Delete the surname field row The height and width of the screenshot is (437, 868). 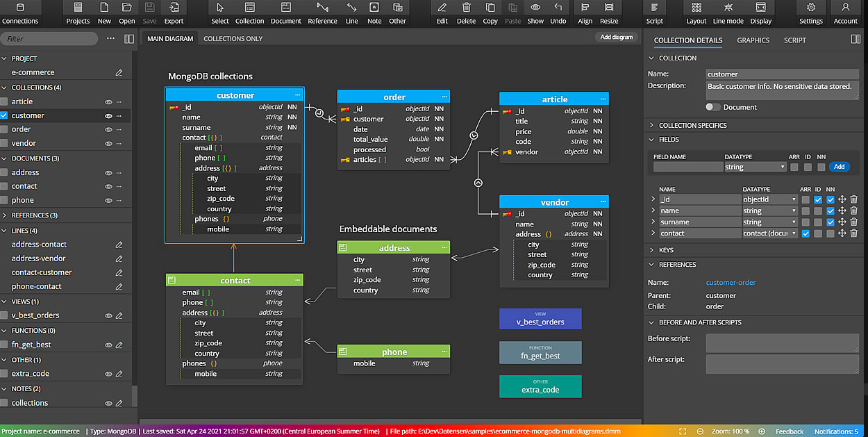point(853,222)
